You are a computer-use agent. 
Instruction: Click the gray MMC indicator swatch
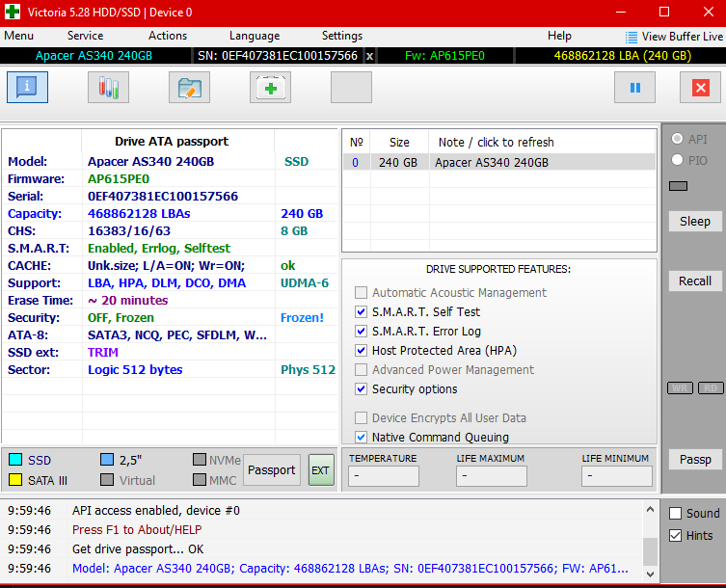200,480
